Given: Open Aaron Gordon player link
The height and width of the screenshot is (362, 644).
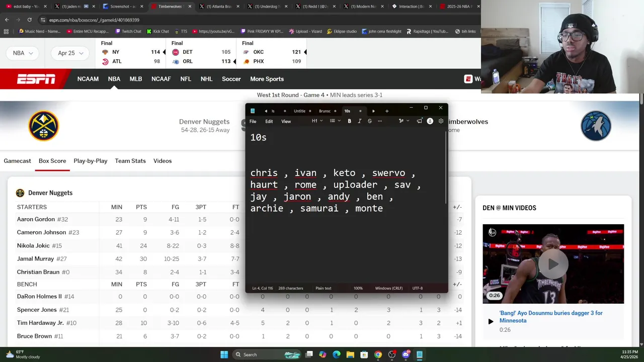Looking at the screenshot, I should pos(36,220).
